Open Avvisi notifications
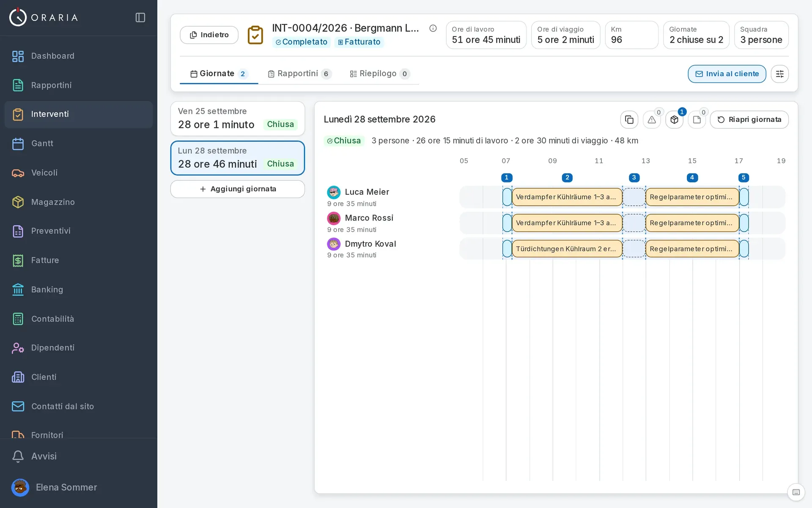The image size is (812, 508). 79,456
